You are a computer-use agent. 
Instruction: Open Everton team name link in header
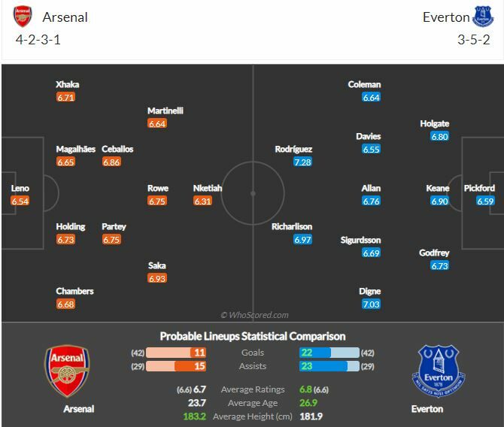(x=446, y=17)
